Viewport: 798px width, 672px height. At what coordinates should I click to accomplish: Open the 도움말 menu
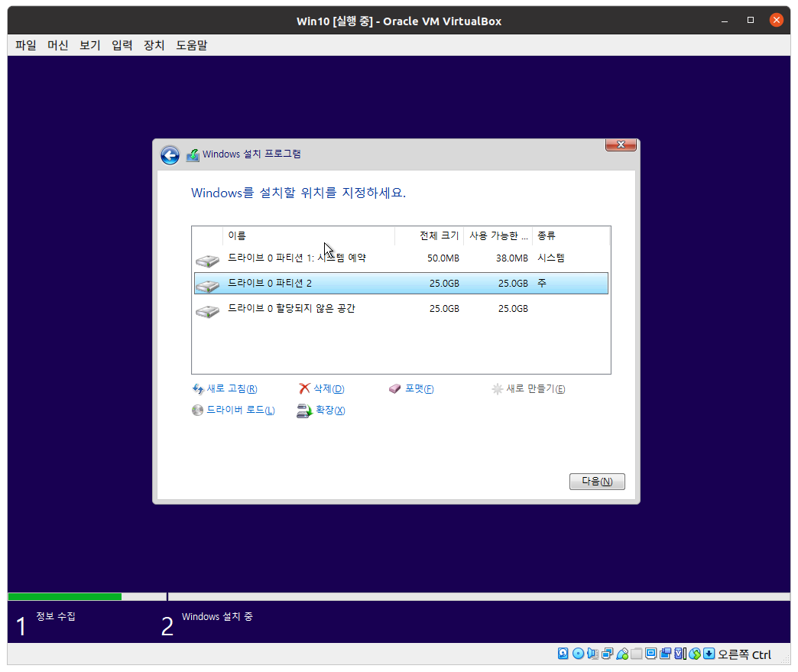point(191,45)
